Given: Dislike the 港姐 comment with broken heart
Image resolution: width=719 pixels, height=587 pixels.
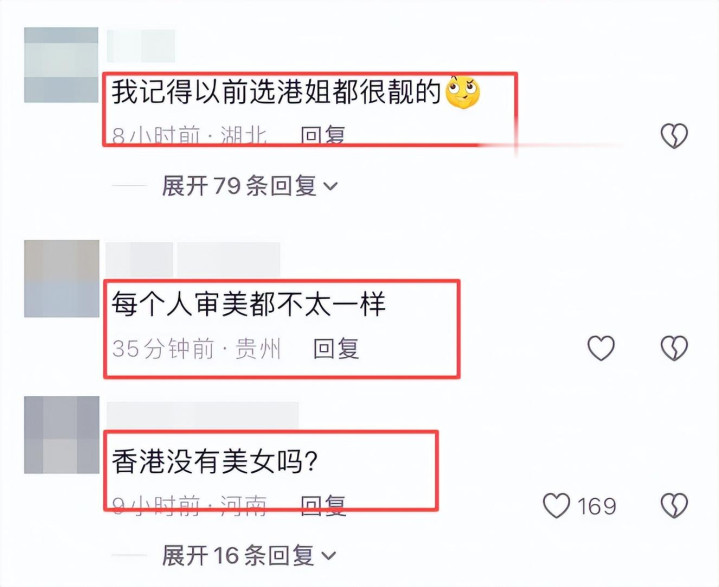Looking at the screenshot, I should (674, 136).
